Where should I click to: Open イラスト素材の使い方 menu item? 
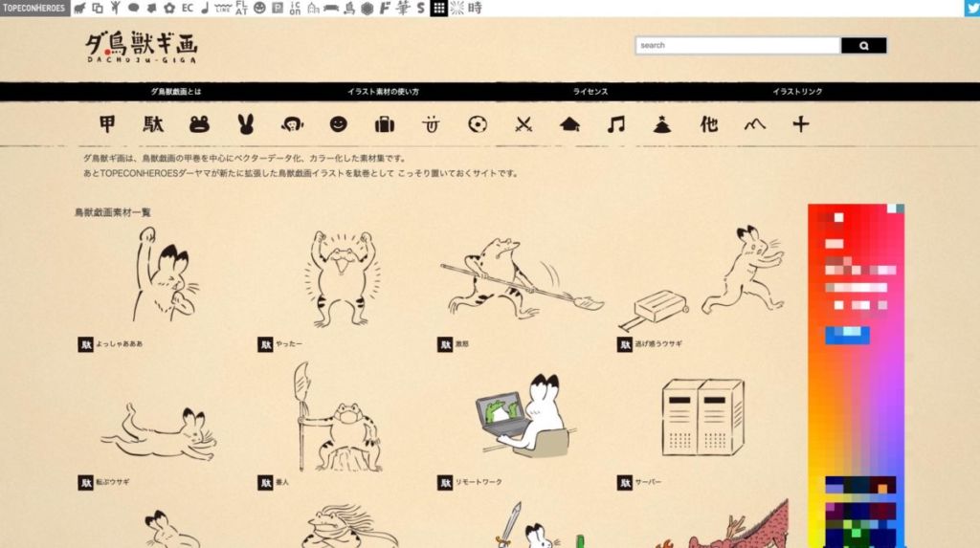click(383, 91)
